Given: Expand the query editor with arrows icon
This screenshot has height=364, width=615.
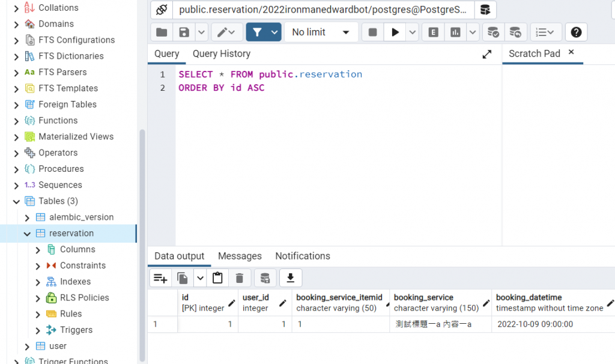Looking at the screenshot, I should [x=486, y=54].
